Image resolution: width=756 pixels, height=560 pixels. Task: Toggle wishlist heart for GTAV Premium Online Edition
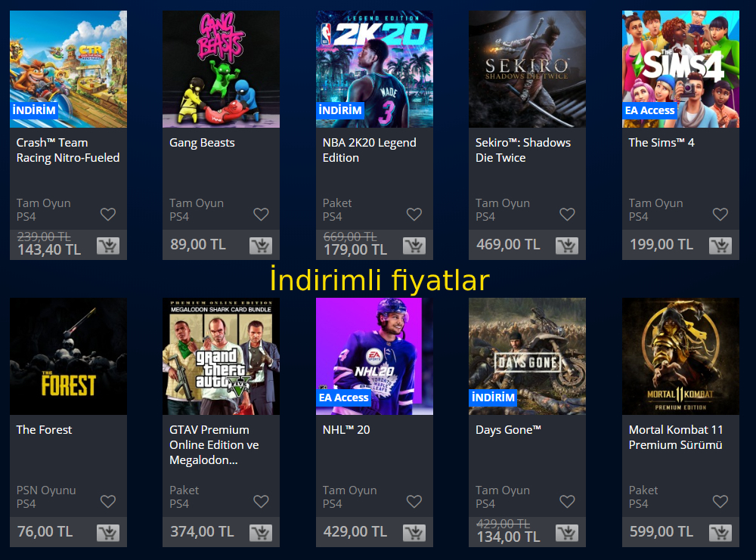(261, 501)
